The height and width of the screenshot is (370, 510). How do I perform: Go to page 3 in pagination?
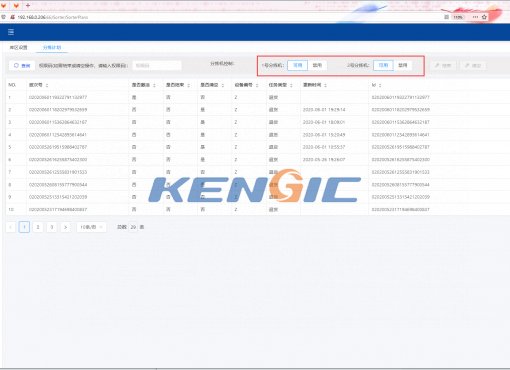(x=52, y=227)
